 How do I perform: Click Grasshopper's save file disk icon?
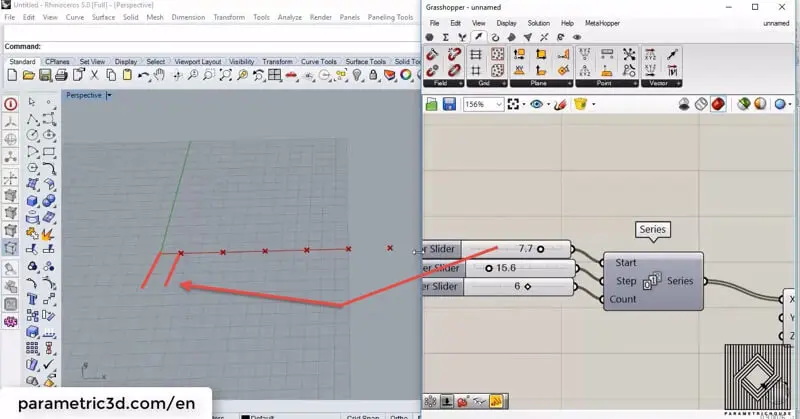[x=449, y=104]
